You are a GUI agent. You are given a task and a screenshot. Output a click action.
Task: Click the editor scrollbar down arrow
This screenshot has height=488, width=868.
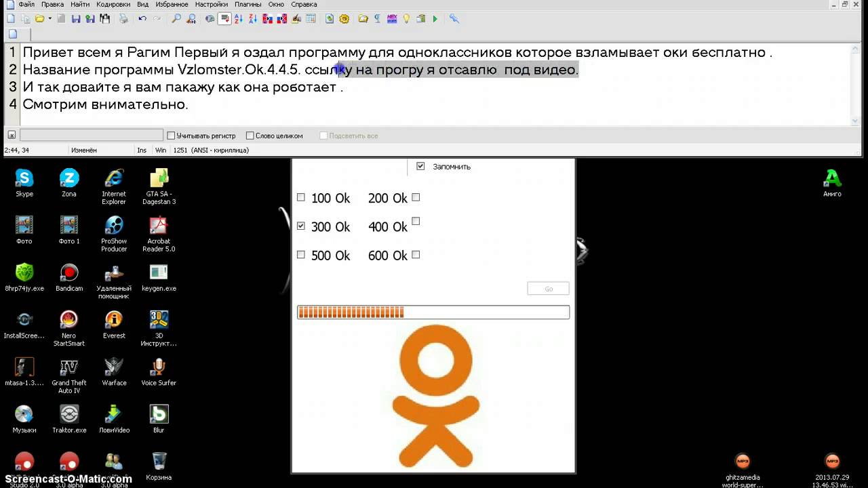[x=855, y=121]
